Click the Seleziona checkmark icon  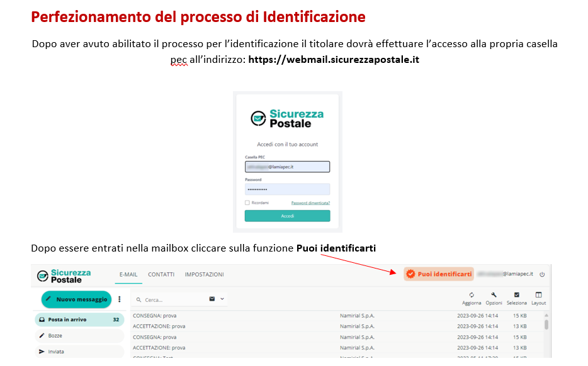(516, 295)
